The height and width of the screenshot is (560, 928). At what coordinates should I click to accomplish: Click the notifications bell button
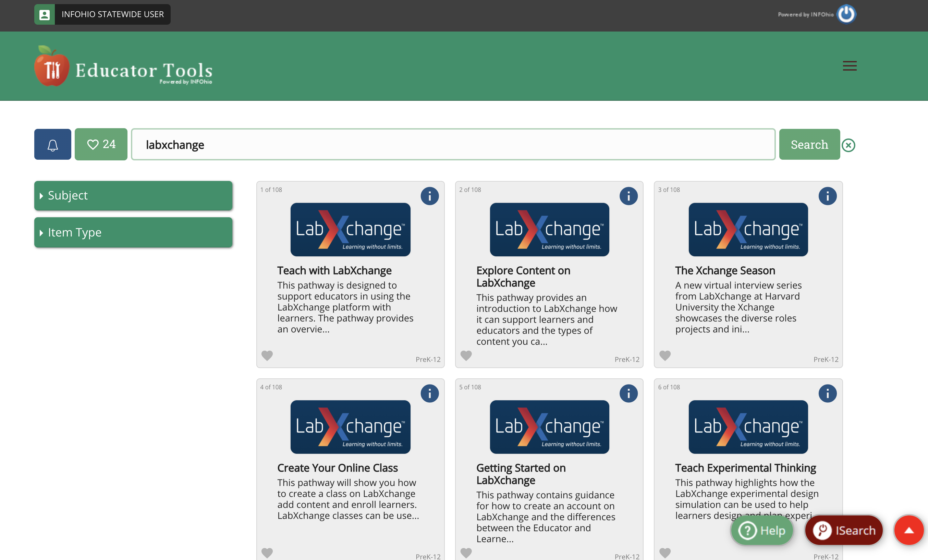pos(53,144)
